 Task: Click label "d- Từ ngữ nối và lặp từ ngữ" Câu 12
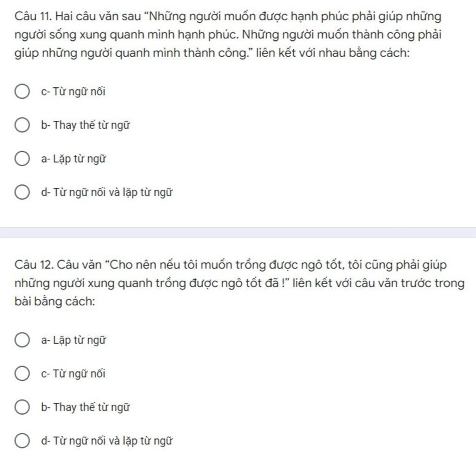point(107,441)
